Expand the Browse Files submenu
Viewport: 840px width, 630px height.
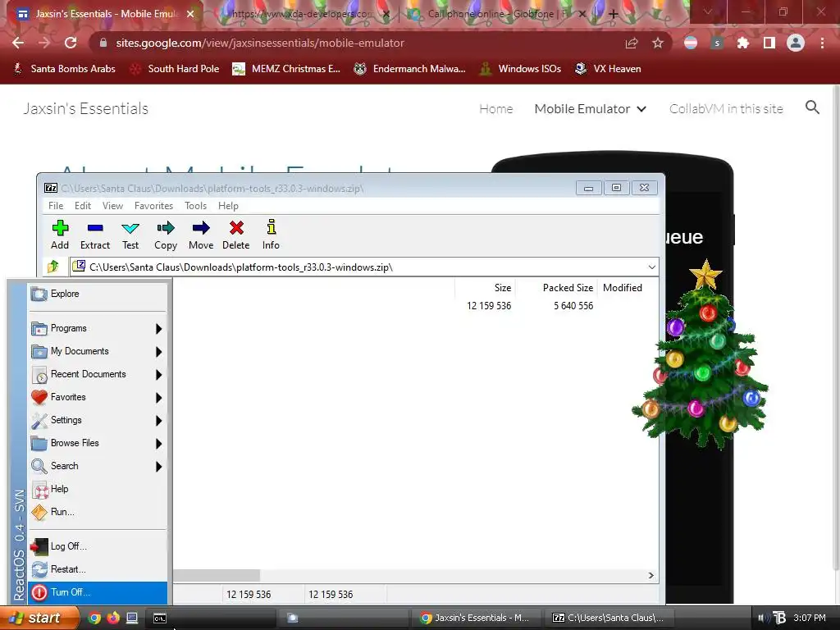[98, 444]
